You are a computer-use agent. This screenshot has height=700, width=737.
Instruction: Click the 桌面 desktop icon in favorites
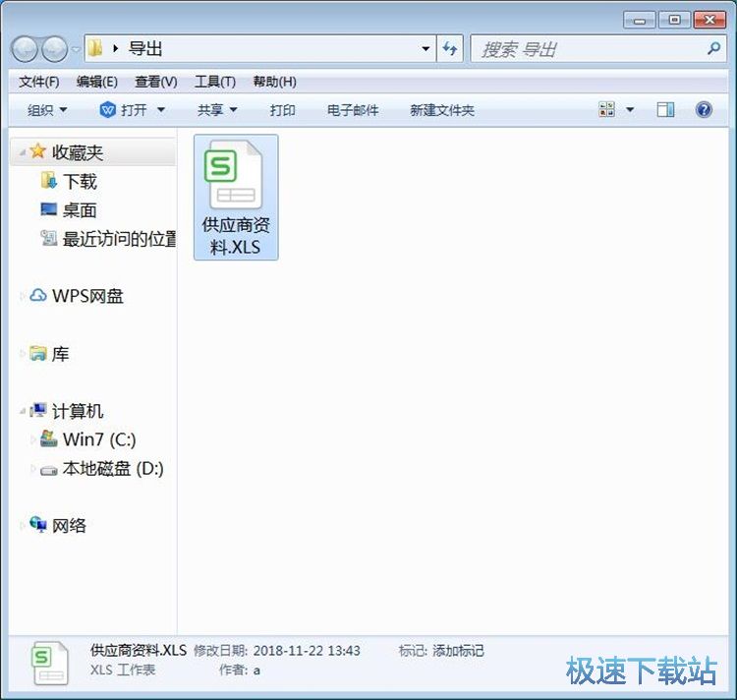pyautogui.click(x=49, y=208)
